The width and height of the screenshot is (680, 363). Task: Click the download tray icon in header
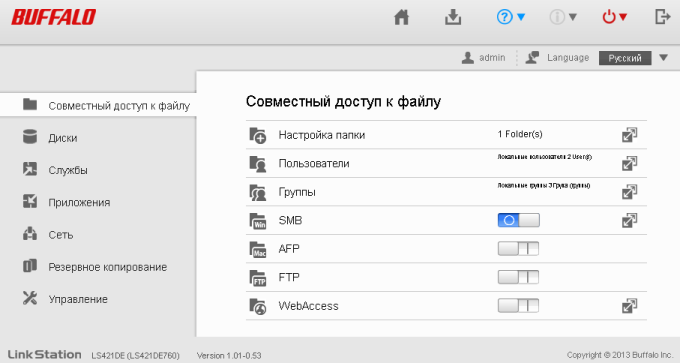pos(453,17)
